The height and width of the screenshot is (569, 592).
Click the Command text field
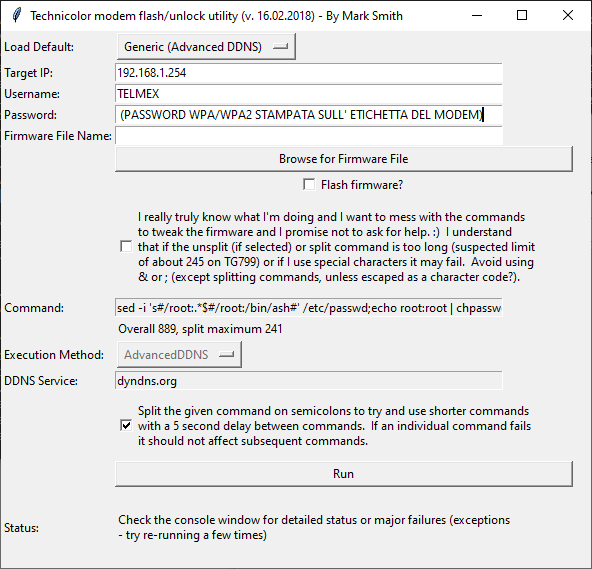[308, 308]
